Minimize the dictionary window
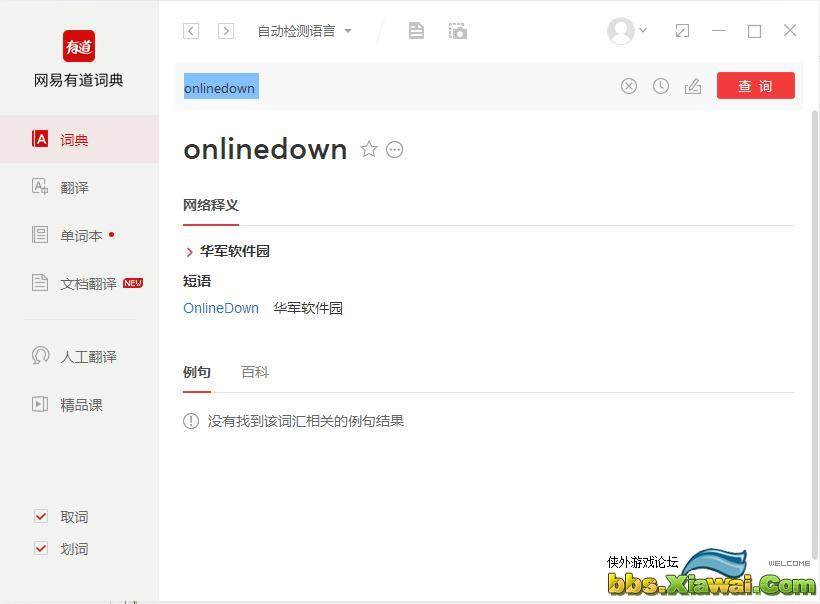Screen dimensions: 820x604 pos(719,31)
